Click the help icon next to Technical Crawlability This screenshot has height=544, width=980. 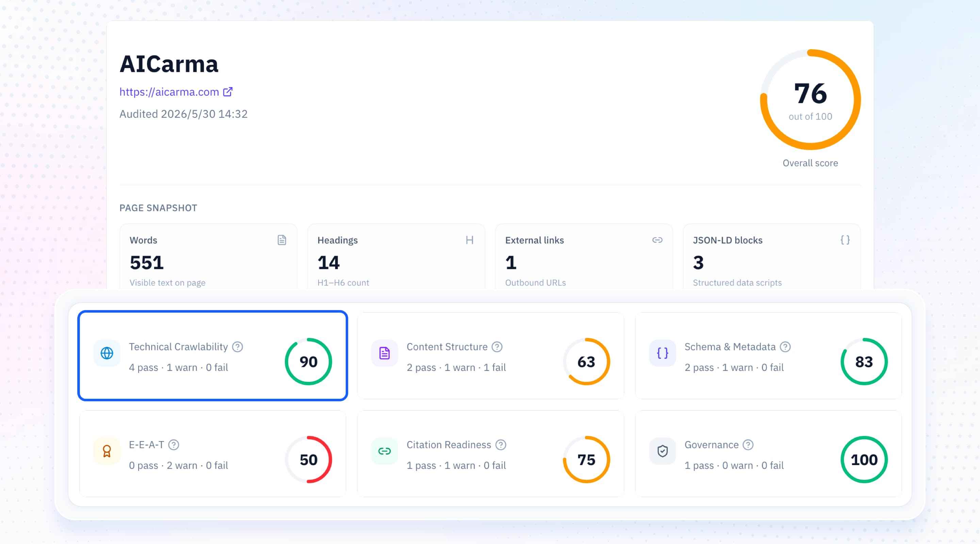pos(238,347)
